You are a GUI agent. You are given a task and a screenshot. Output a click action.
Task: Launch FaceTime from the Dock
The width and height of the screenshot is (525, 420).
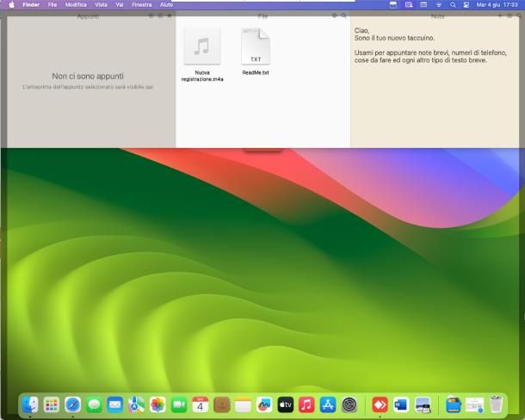pyautogui.click(x=179, y=405)
